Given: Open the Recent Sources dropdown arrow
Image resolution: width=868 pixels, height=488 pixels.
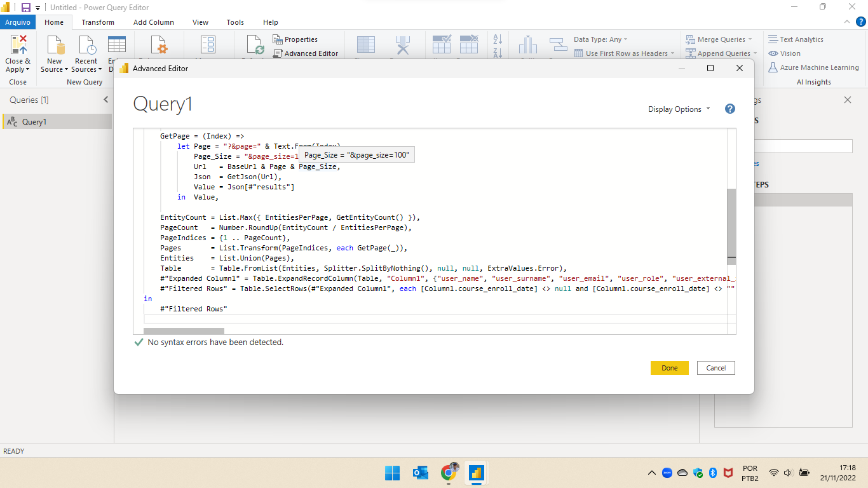Looking at the screenshot, I should (100, 70).
